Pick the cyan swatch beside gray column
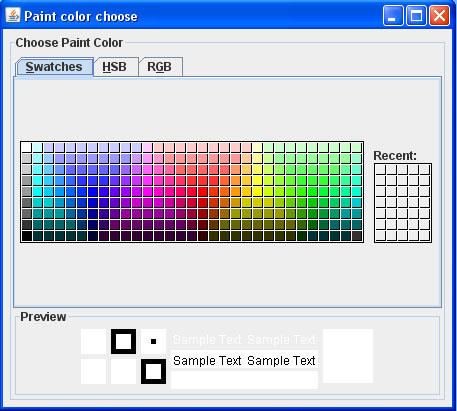Screen dimensions: 457x411 pyautogui.click(x=38, y=191)
